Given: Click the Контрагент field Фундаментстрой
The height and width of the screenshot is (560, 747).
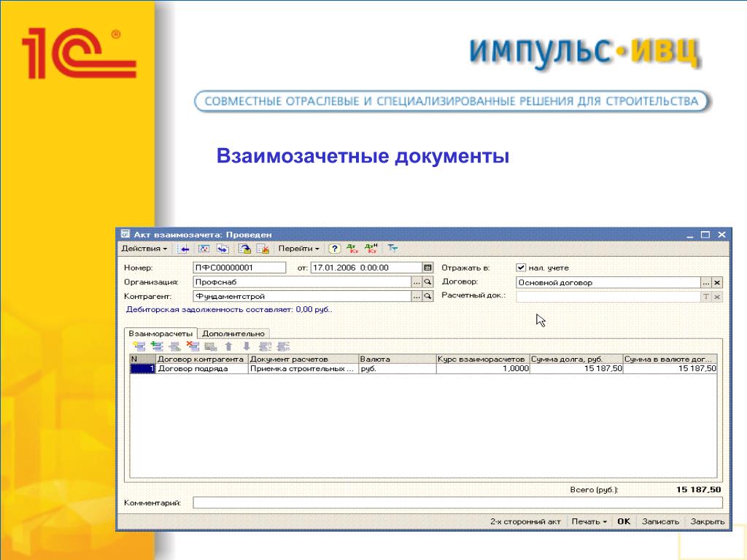Looking at the screenshot, I should click(x=302, y=296).
